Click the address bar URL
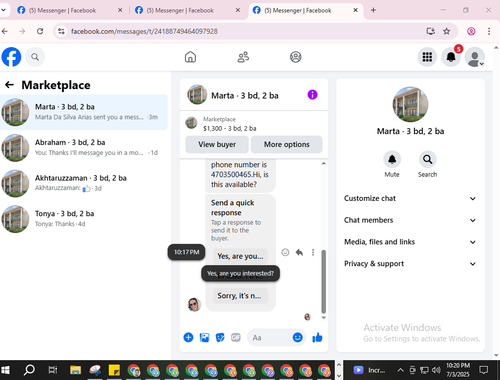Viewport: 500px width, 380px height. [144, 31]
